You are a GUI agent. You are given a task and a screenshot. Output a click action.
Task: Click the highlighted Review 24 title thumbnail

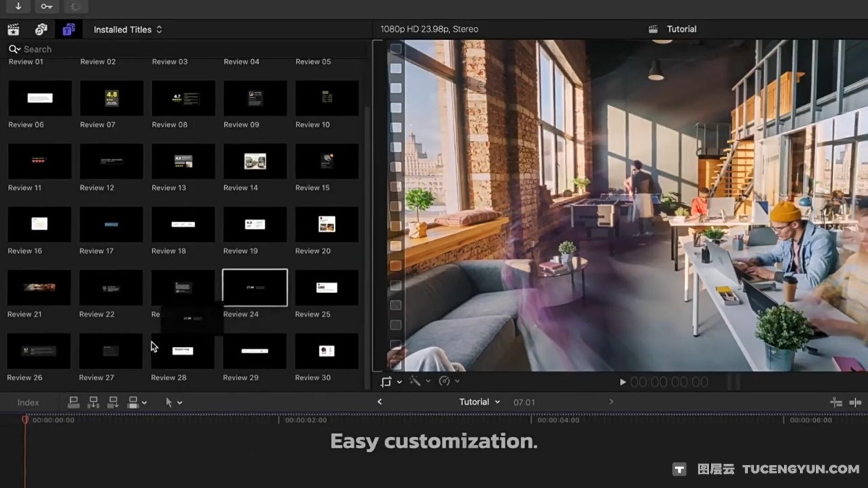pyautogui.click(x=255, y=288)
